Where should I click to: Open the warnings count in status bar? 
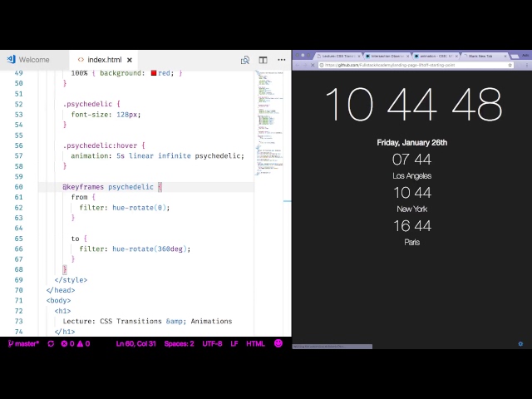click(x=83, y=343)
